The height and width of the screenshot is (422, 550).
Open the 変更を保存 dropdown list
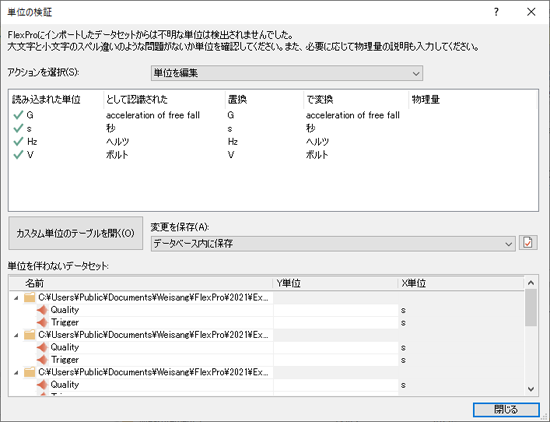333,243
